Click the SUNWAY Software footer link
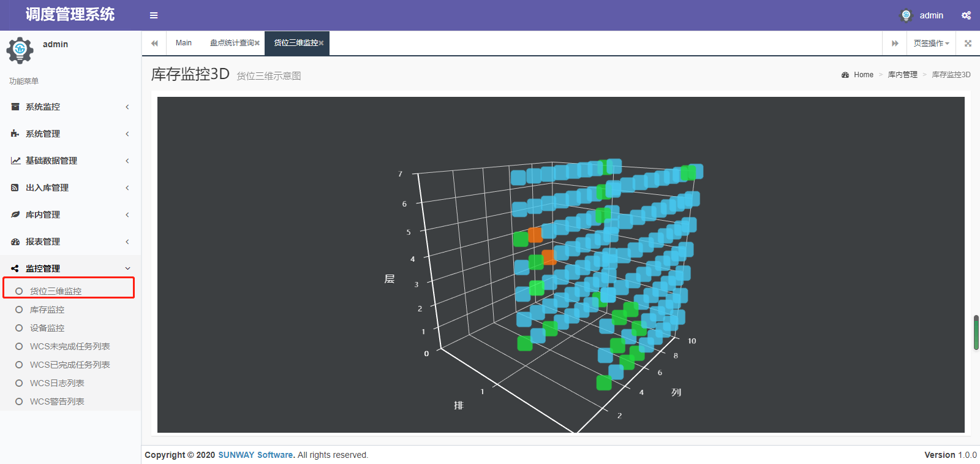This screenshot has height=464, width=980. [255, 455]
